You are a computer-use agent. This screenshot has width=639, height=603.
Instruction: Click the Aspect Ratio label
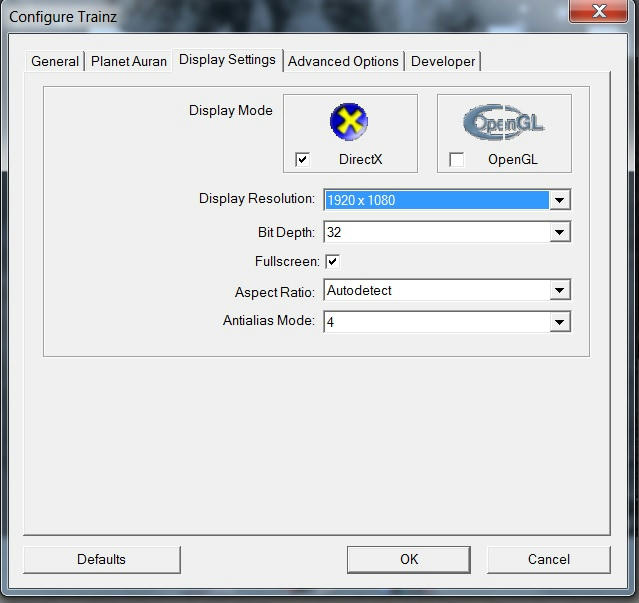[x=275, y=292]
